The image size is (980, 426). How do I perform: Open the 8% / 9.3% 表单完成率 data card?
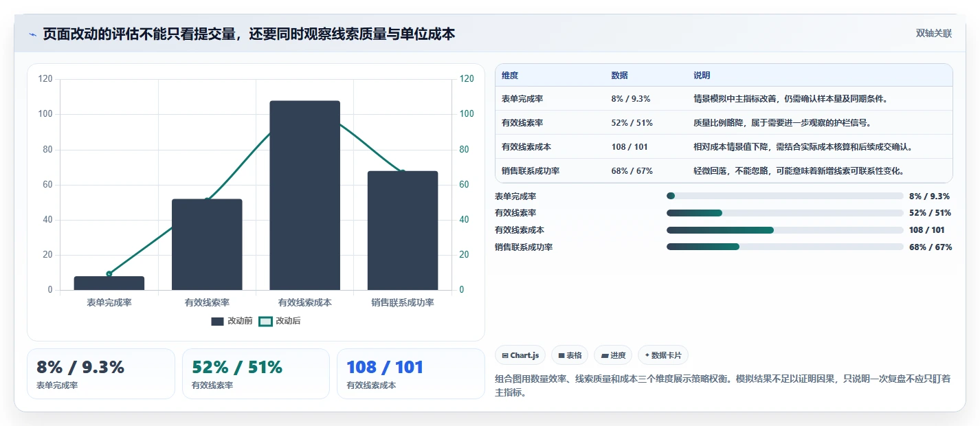click(x=101, y=374)
